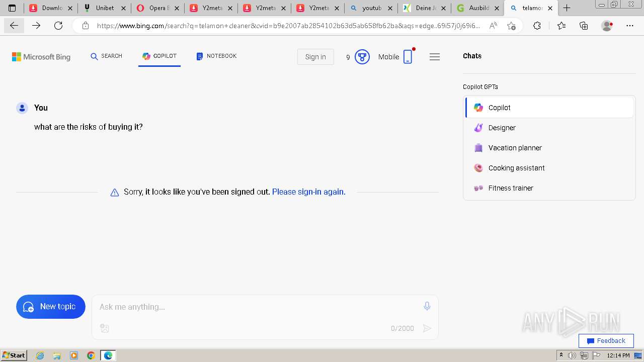Viewport: 644px width, 362px height.
Task: Click Please sign-in again link
Action: pyautogui.click(x=308, y=192)
